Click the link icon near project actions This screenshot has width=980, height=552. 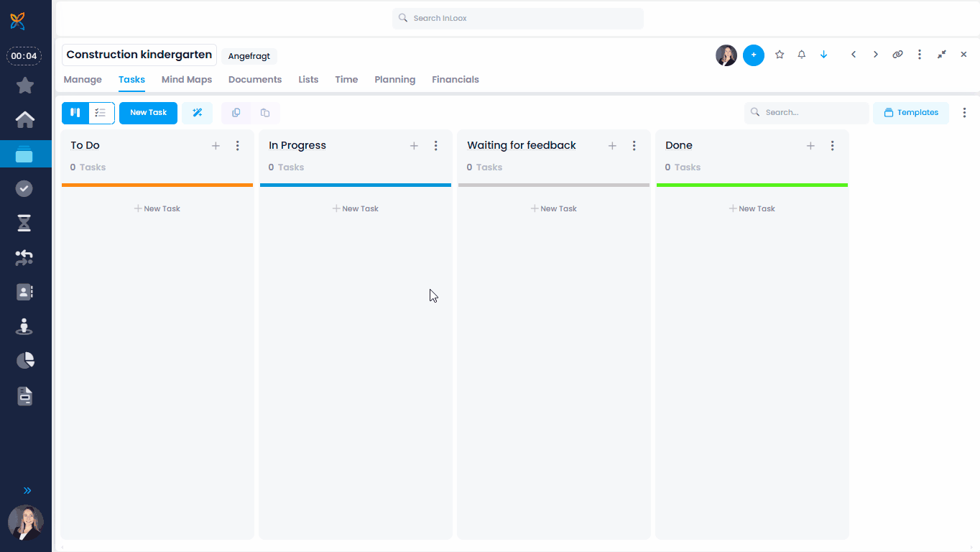click(897, 54)
